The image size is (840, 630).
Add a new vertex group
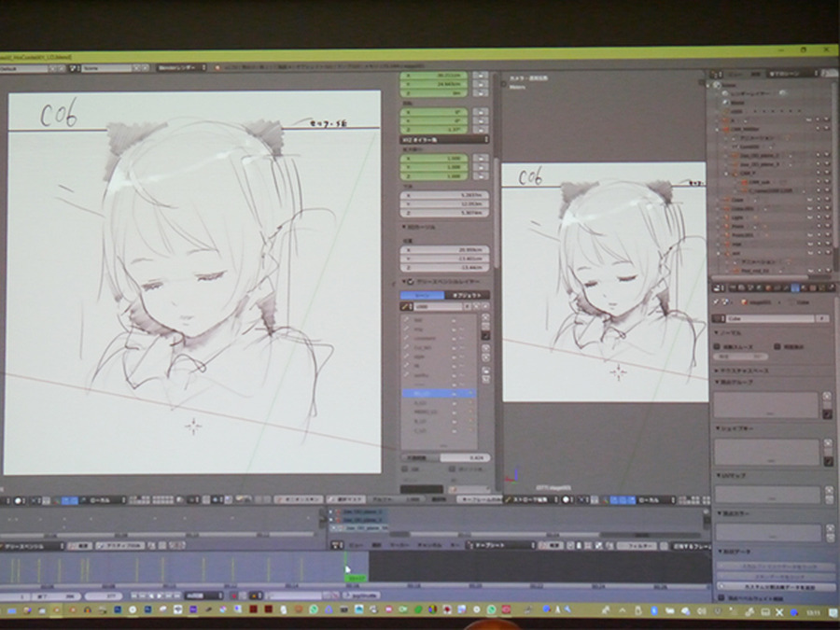pos(827,397)
